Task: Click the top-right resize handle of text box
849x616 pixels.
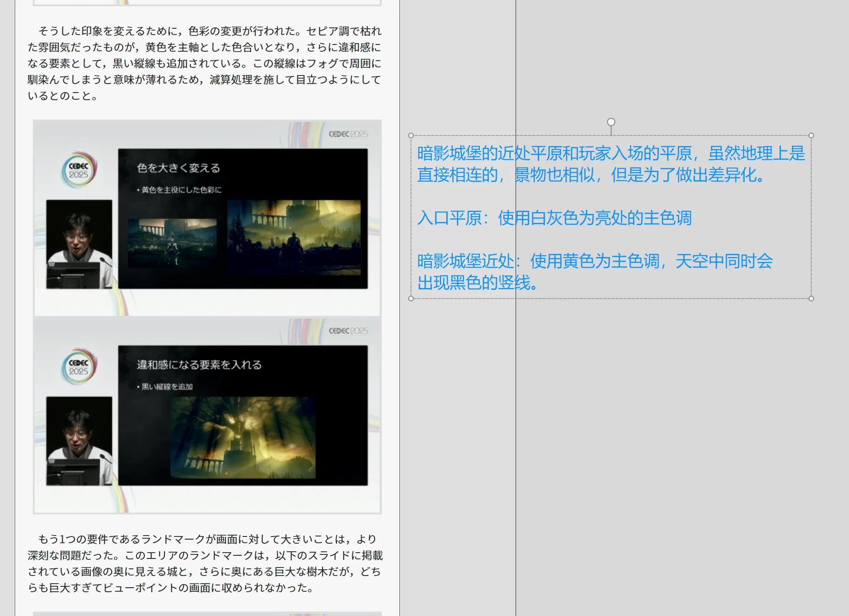Action: click(811, 136)
